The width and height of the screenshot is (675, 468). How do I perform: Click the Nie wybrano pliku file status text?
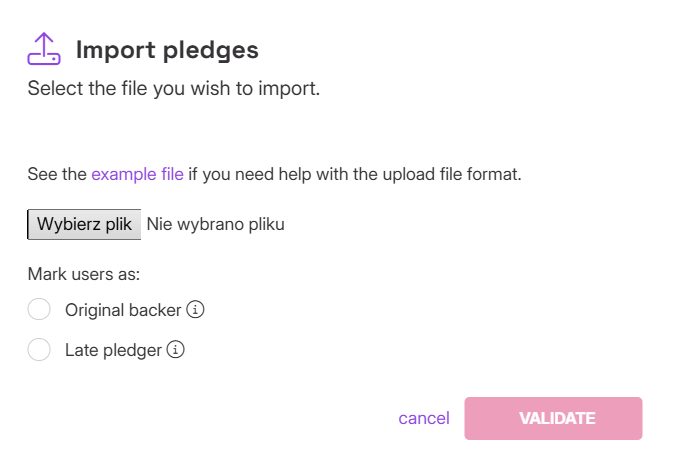pos(215,224)
